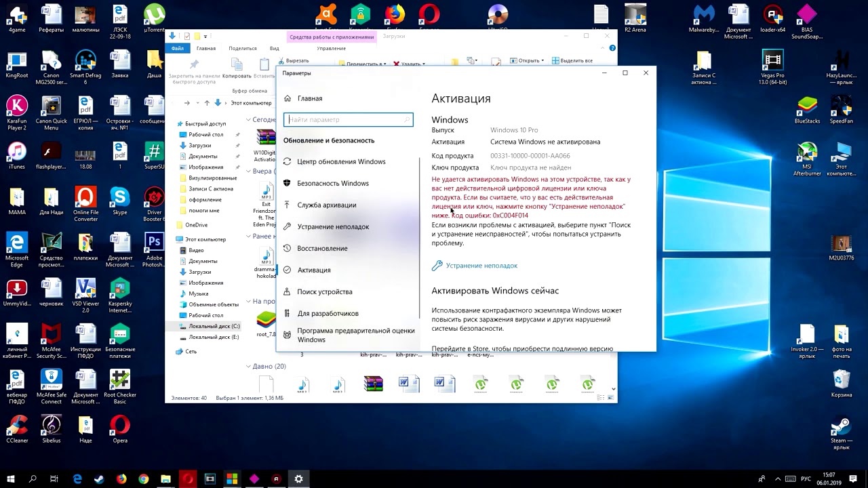Open pinned Документы in quick access
This screenshot has height=488, width=868.
click(198, 156)
